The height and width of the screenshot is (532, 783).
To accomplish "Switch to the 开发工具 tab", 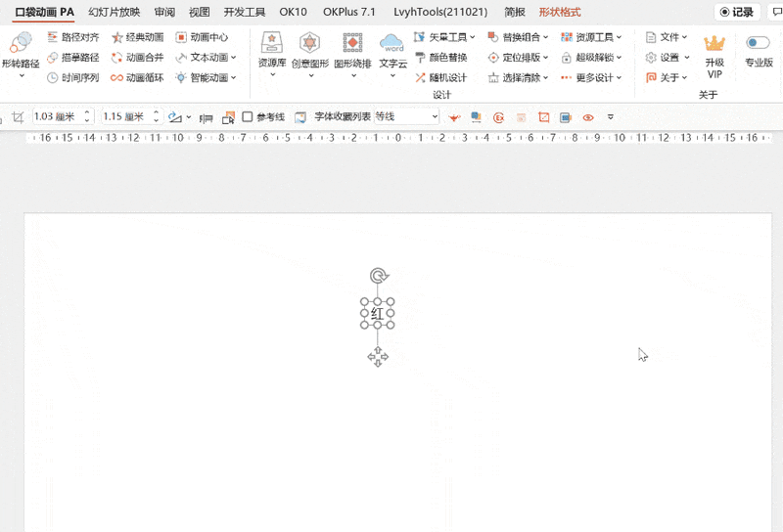I will click(x=244, y=12).
